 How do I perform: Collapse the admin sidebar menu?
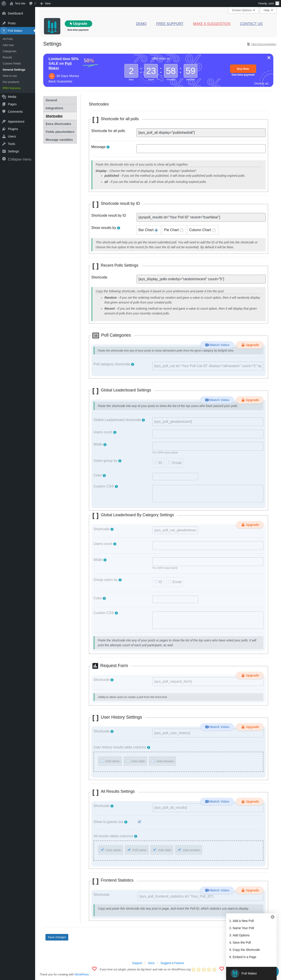(17, 159)
